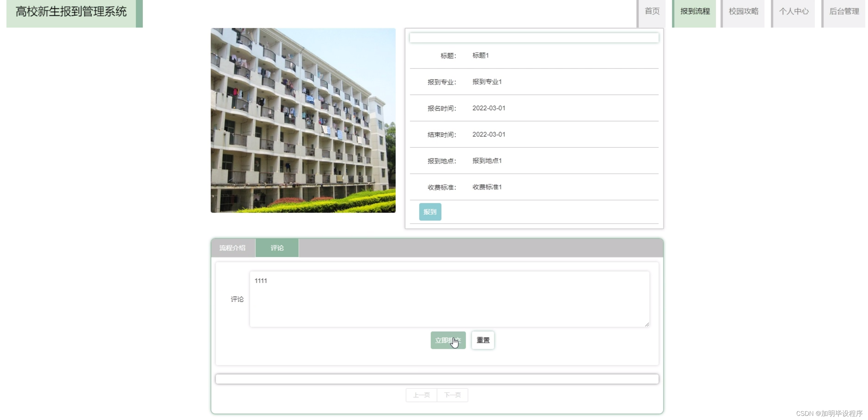Go to previous page with 上一页
868x420 pixels.
click(x=421, y=395)
